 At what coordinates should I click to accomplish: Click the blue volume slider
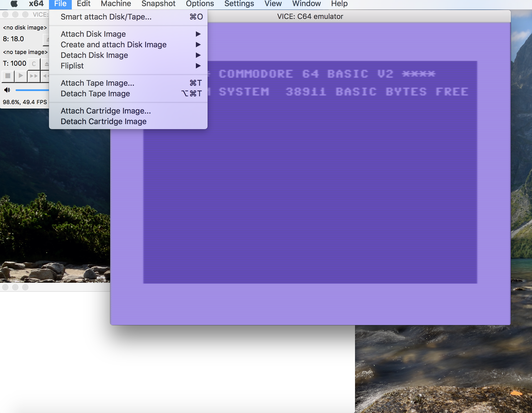click(x=32, y=90)
